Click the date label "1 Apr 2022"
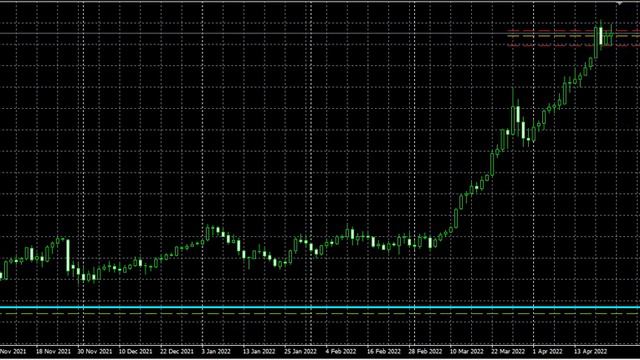The image size is (640, 360). tap(547, 351)
